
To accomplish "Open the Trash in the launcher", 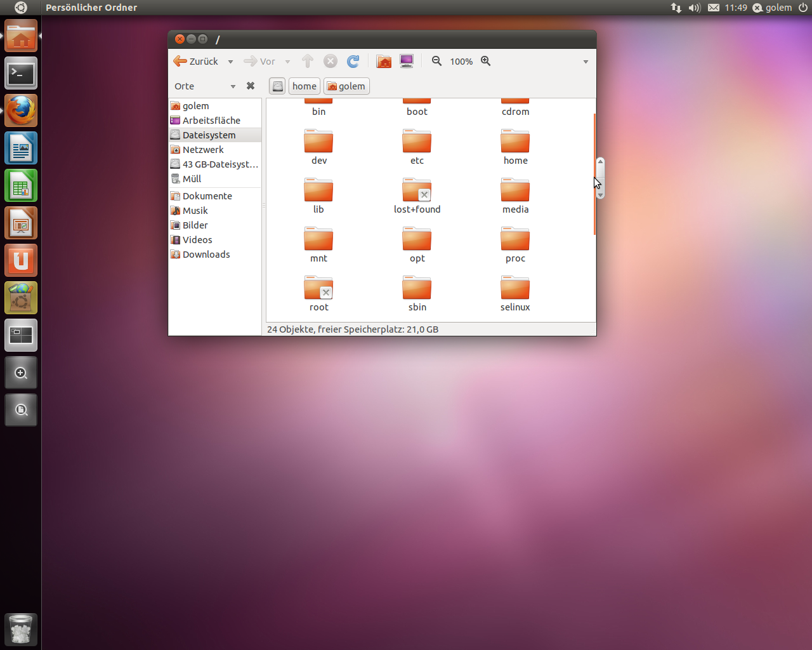I will click(x=21, y=629).
